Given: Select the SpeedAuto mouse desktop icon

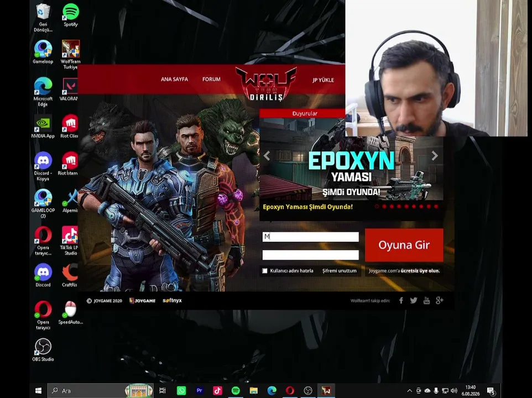Looking at the screenshot, I should click(x=71, y=313).
